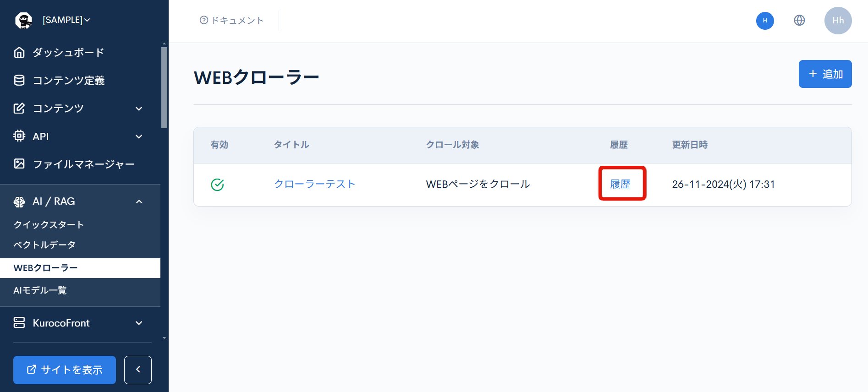868x392 pixels.
Task: Open the 履歴 history link
Action: click(x=621, y=184)
